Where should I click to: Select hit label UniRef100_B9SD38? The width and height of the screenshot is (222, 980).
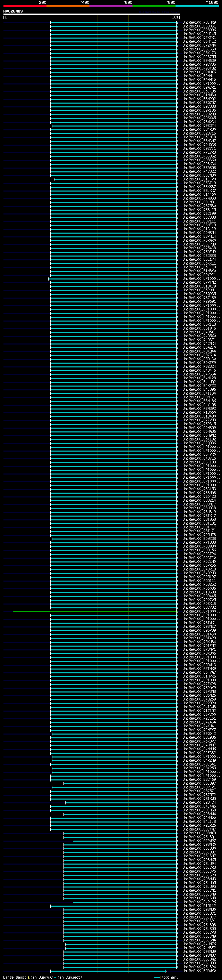pos(199,106)
